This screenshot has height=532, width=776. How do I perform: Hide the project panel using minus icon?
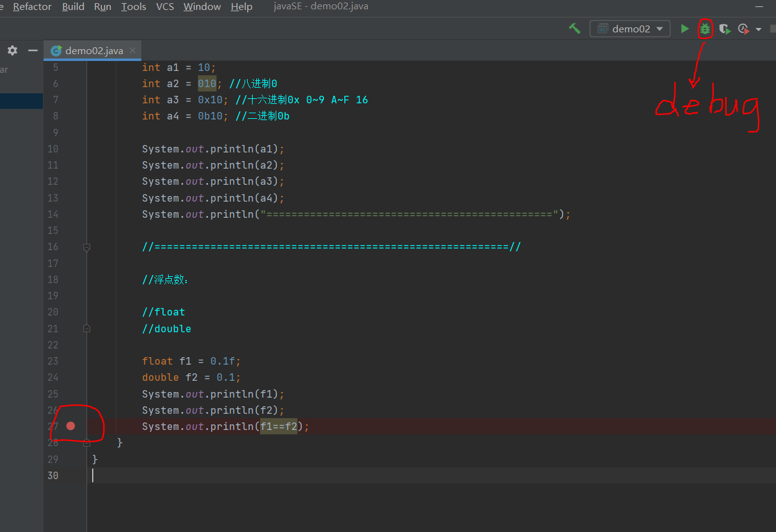(33, 50)
